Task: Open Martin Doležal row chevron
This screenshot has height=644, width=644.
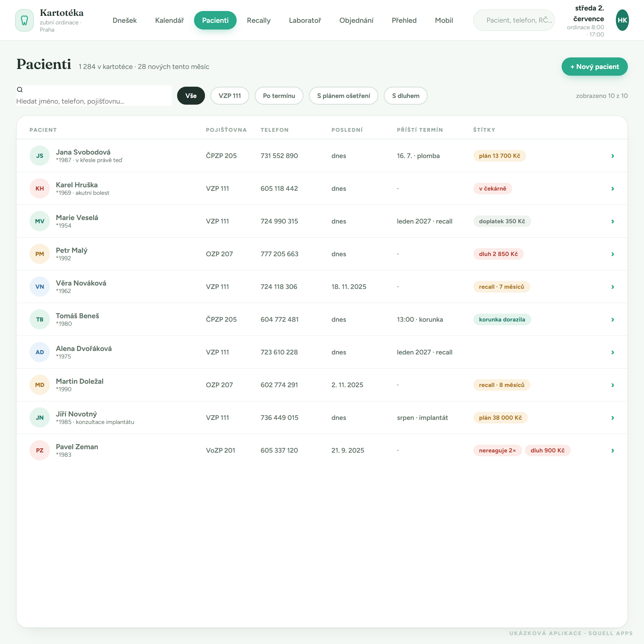Action: 612,385
